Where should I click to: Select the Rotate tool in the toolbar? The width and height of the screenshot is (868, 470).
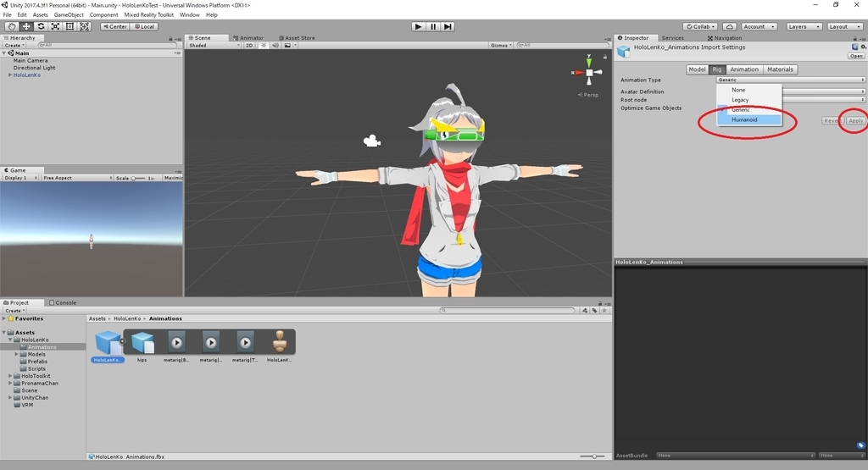coord(41,26)
